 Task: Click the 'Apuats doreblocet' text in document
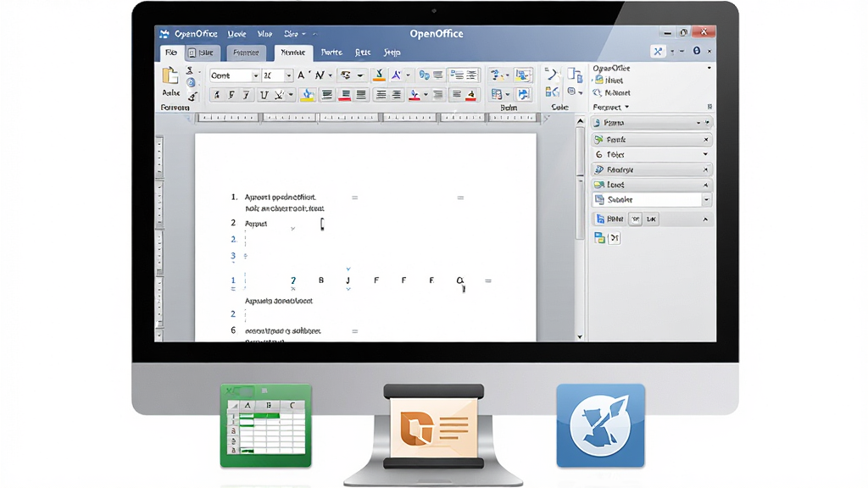[278, 301]
